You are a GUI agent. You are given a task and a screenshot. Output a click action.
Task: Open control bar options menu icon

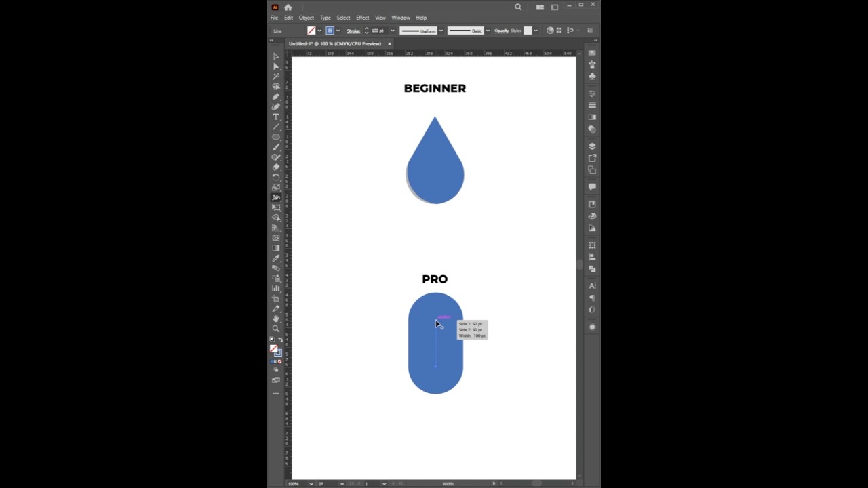tap(590, 30)
